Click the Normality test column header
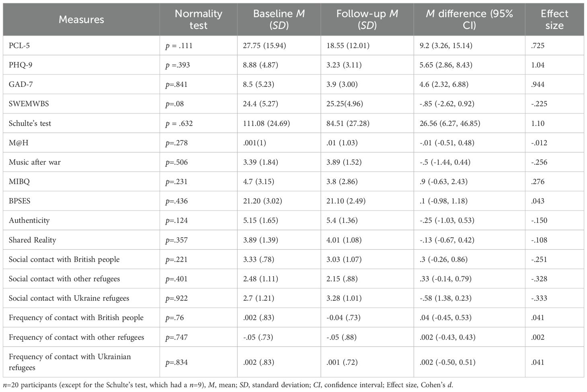 coord(198,19)
